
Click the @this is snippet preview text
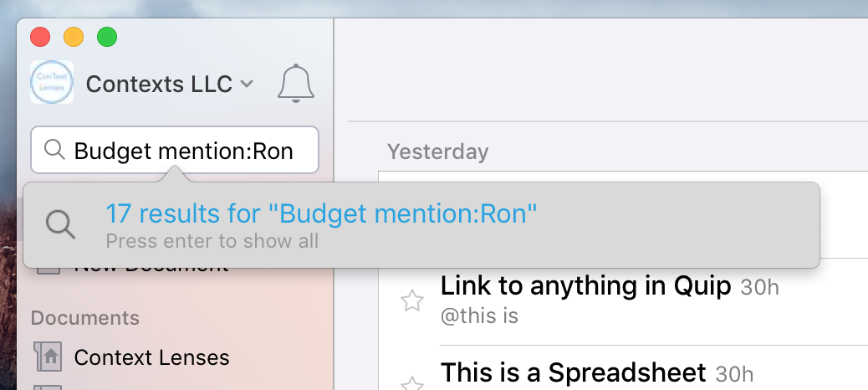coord(479,316)
